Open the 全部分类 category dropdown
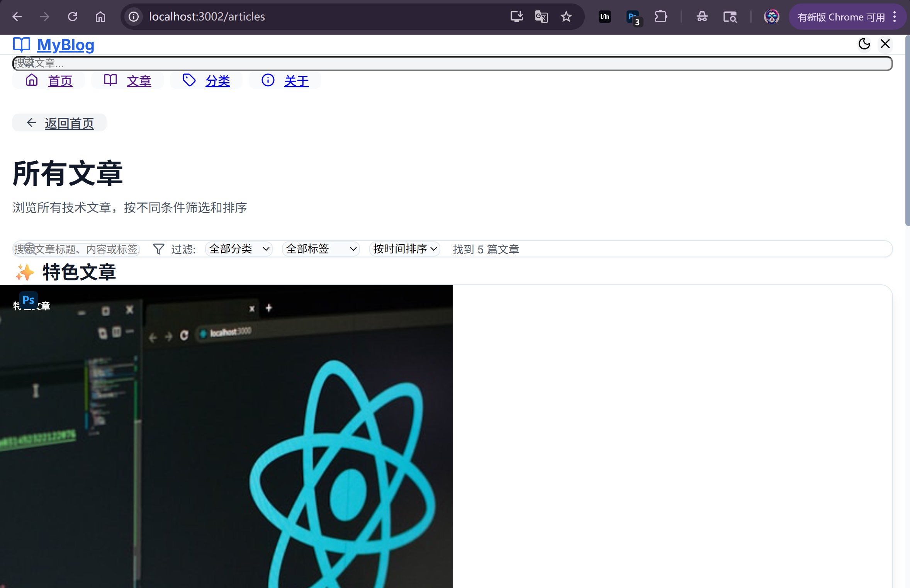Viewport: 910px width, 588px height. (x=239, y=249)
